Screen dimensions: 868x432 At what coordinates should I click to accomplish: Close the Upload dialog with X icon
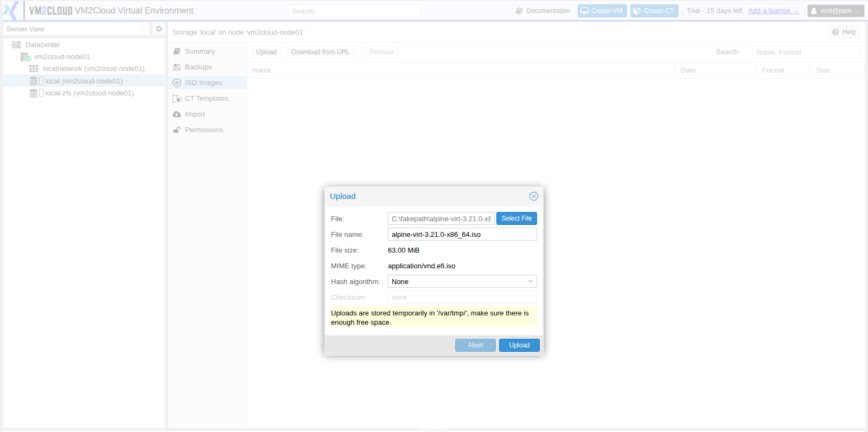coord(534,196)
